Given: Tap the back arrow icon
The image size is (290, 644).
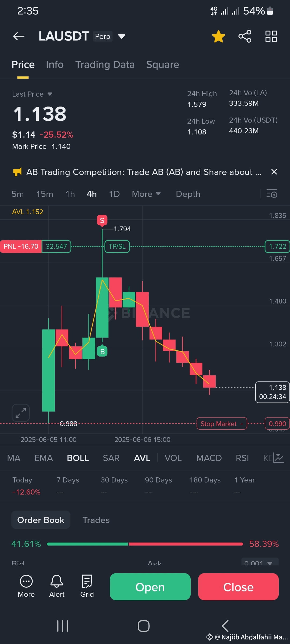Looking at the screenshot, I should [x=19, y=36].
